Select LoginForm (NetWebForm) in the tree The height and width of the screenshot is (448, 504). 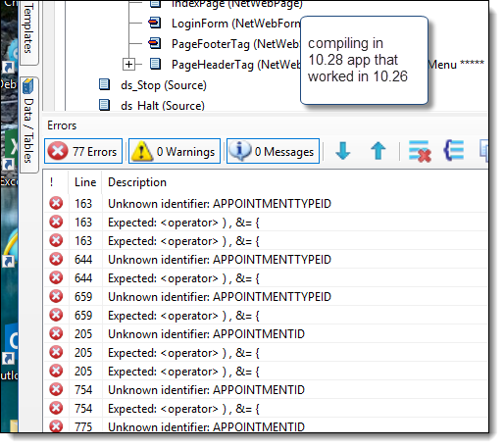236,24
